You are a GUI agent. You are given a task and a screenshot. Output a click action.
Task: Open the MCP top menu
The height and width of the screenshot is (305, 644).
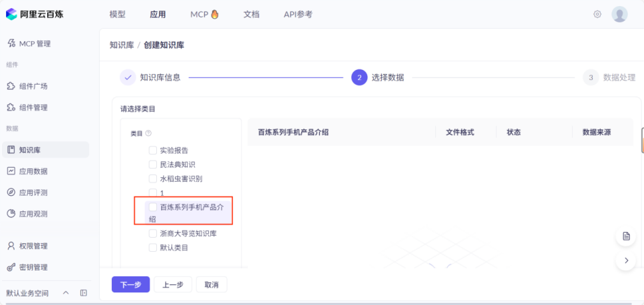[x=204, y=15]
